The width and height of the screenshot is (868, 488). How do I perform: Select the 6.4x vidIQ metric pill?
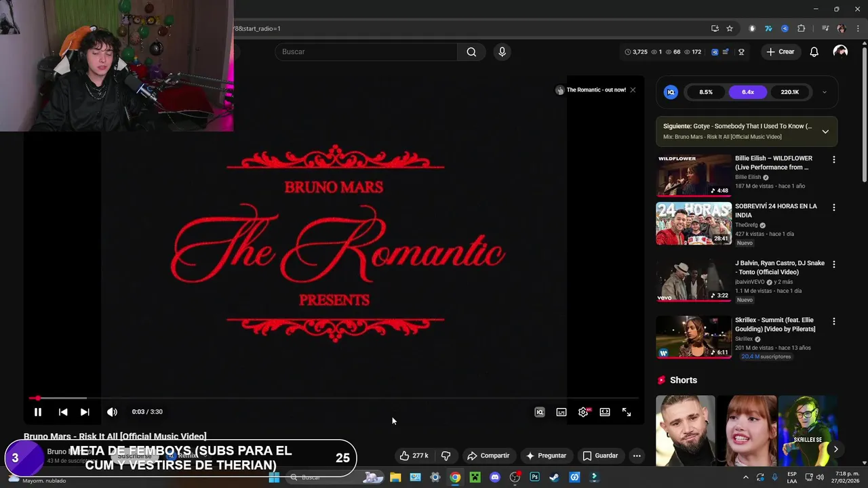click(748, 92)
